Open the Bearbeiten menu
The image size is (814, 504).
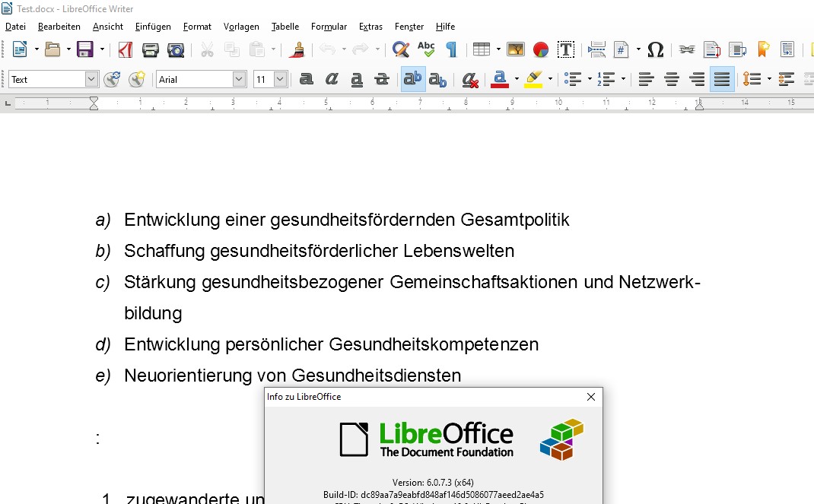(59, 27)
